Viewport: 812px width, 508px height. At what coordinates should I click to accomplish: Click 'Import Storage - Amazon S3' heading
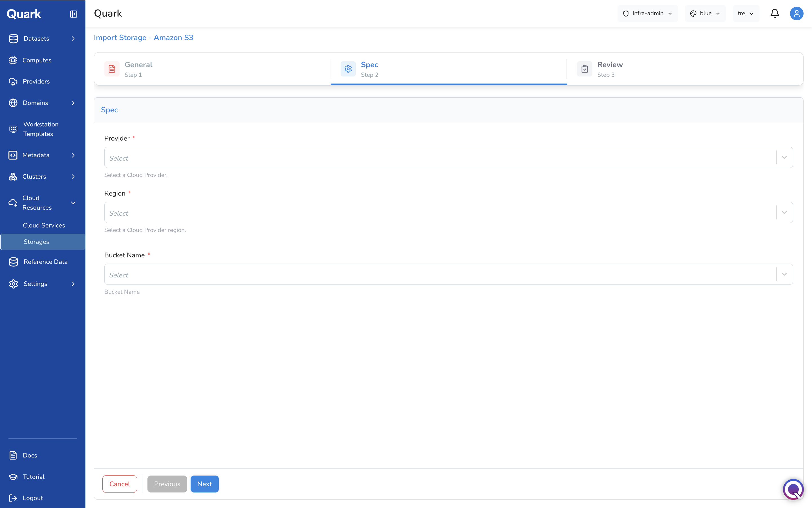pos(144,38)
